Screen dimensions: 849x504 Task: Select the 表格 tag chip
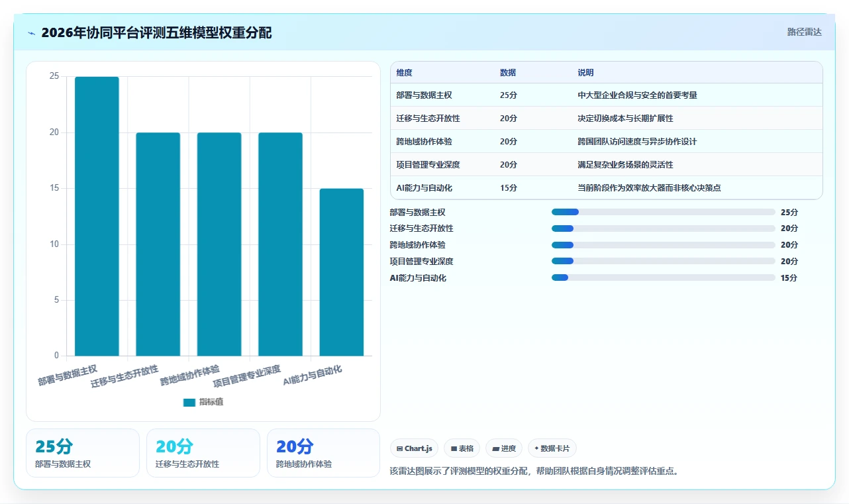[x=462, y=448]
